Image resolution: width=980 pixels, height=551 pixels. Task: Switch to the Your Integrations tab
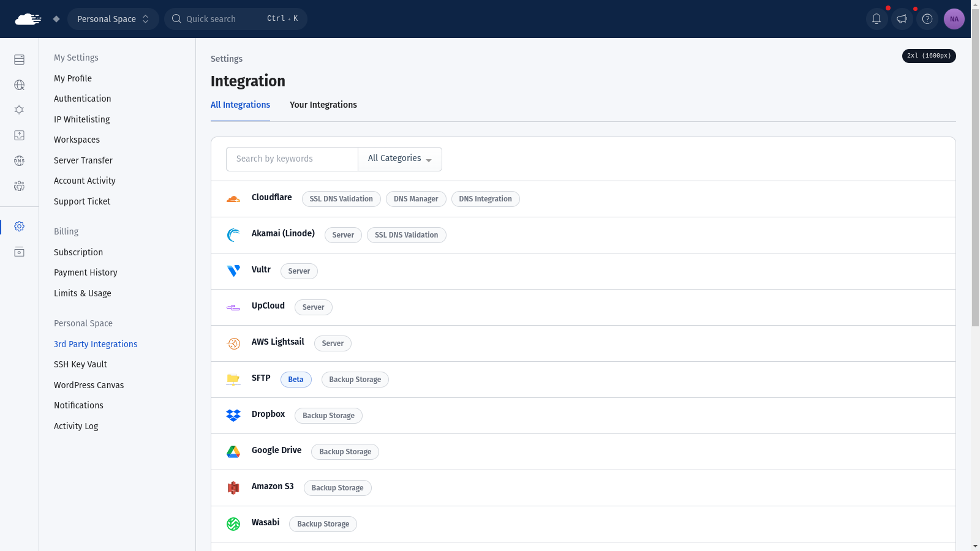coord(323,105)
